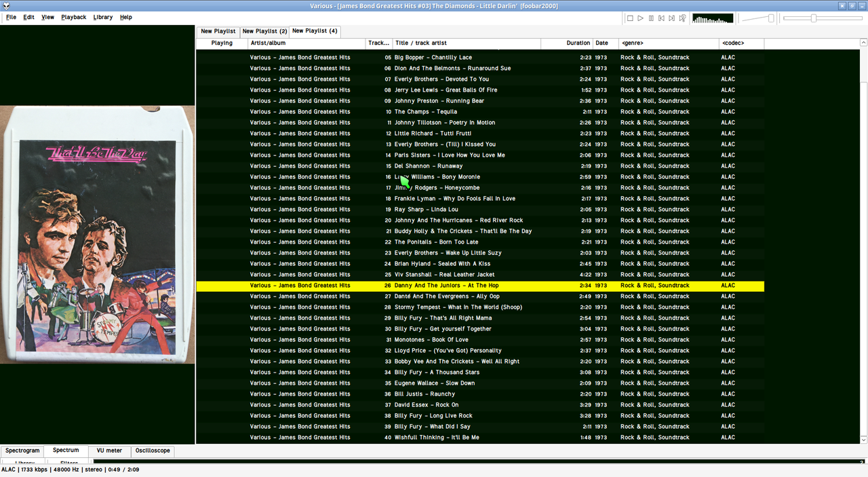
Task: Open the Playback menu
Action: [x=73, y=17]
